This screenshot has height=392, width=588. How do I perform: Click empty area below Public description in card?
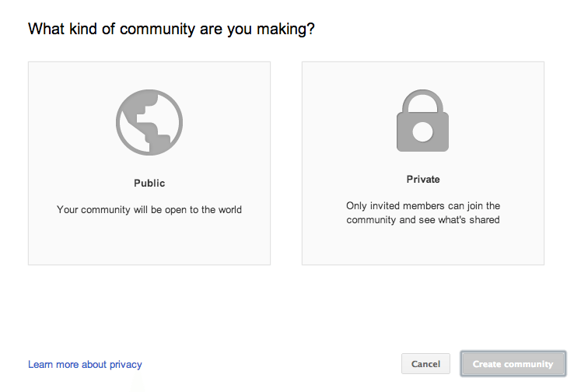pos(149,242)
